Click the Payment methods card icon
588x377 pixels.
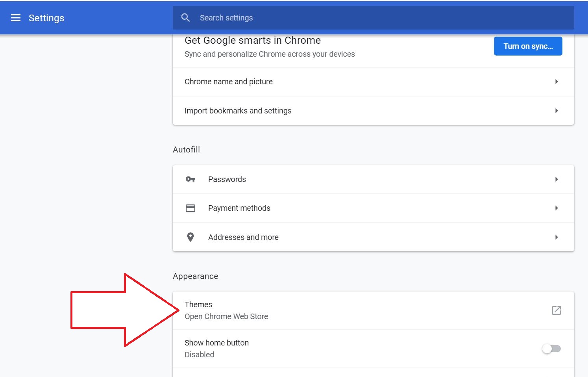(190, 208)
